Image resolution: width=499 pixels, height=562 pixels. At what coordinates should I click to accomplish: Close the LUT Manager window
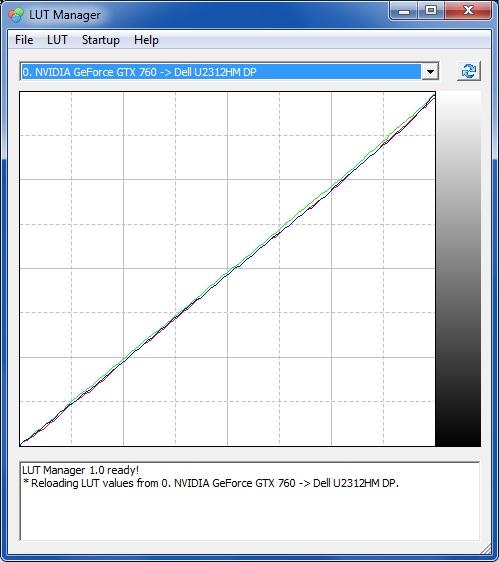click(468, 11)
